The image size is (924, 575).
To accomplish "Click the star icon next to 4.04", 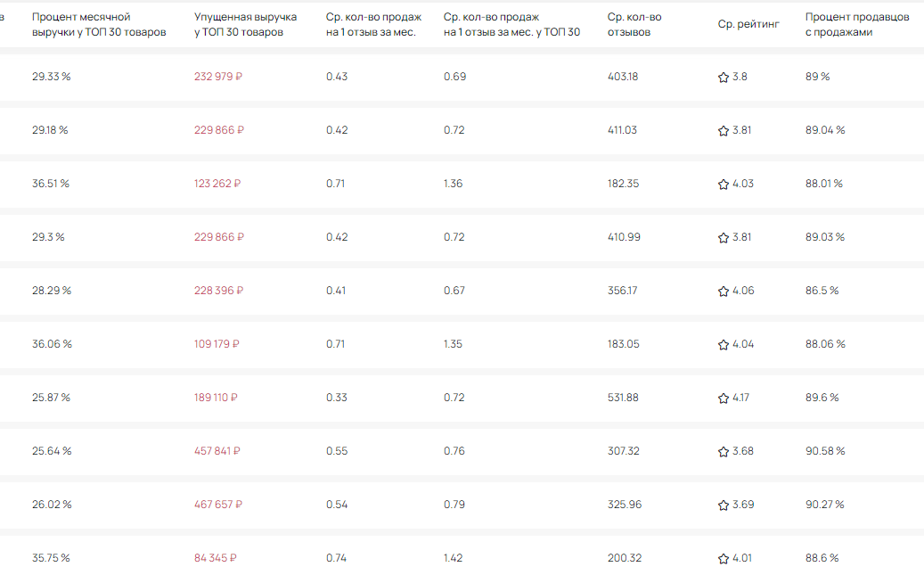I will click(x=724, y=345).
